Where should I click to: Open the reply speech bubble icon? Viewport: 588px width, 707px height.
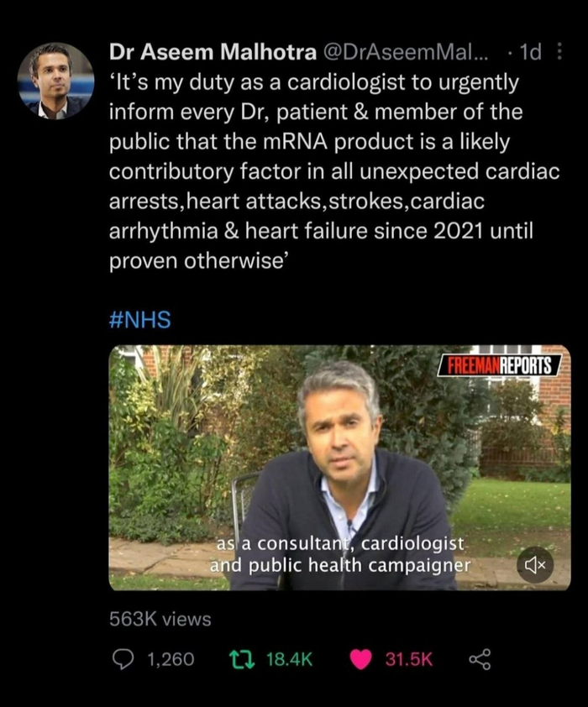pyautogui.click(x=123, y=660)
